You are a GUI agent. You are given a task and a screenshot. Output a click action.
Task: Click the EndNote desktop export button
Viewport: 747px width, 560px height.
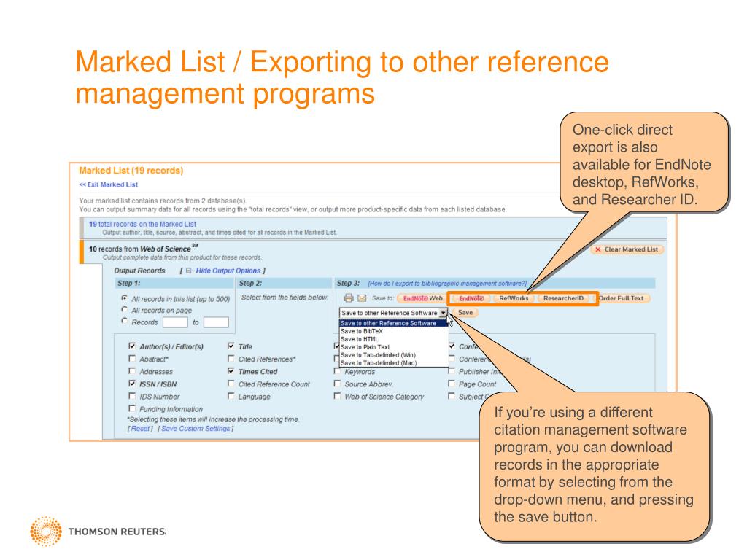[471, 298]
